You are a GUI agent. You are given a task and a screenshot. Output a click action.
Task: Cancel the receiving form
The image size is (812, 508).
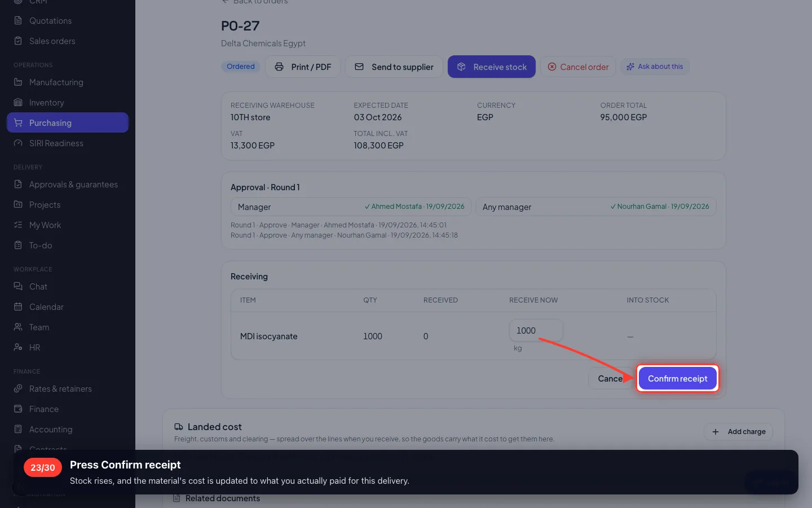point(611,379)
